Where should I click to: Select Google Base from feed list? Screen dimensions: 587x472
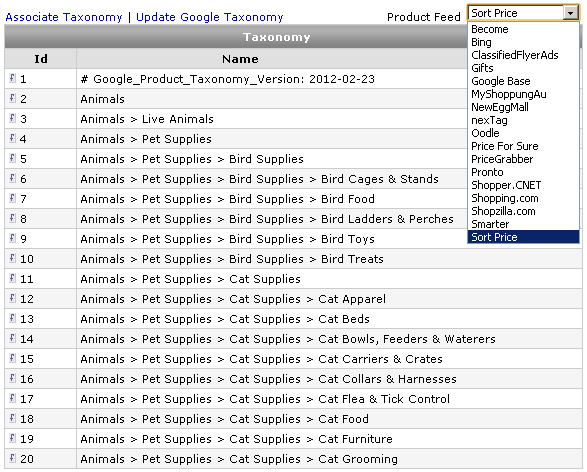(x=501, y=81)
